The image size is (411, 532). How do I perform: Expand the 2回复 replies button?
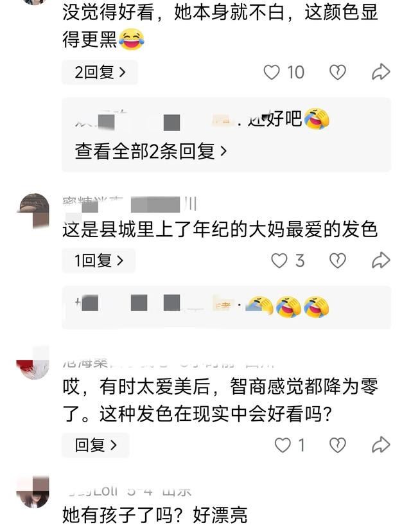100,72
